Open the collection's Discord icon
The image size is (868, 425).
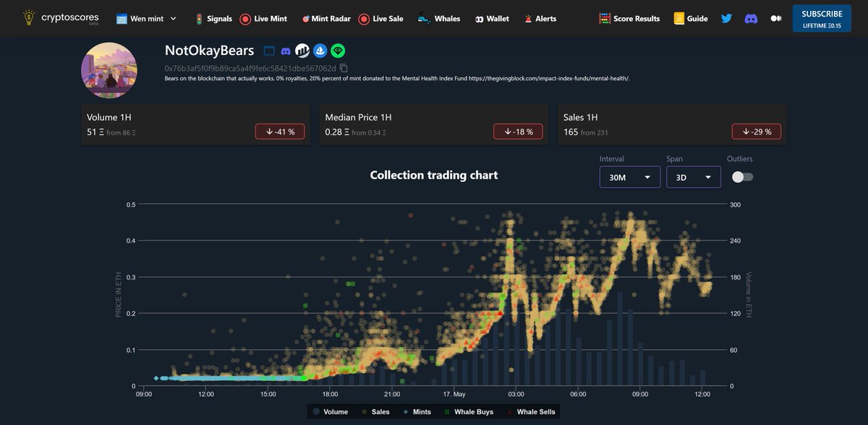click(x=286, y=51)
